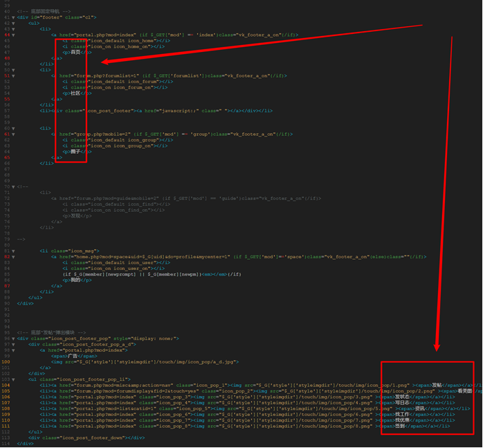This screenshot has height=448, width=483.
Task: Click the 广告 span text
Action: (73, 357)
